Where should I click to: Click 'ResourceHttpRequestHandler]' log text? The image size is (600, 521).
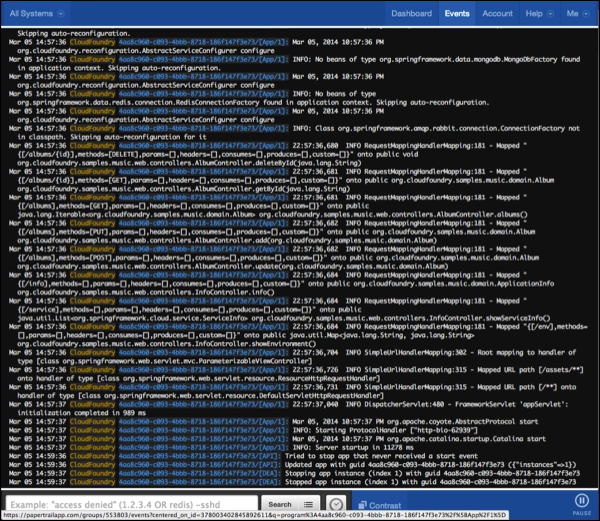[329, 379]
